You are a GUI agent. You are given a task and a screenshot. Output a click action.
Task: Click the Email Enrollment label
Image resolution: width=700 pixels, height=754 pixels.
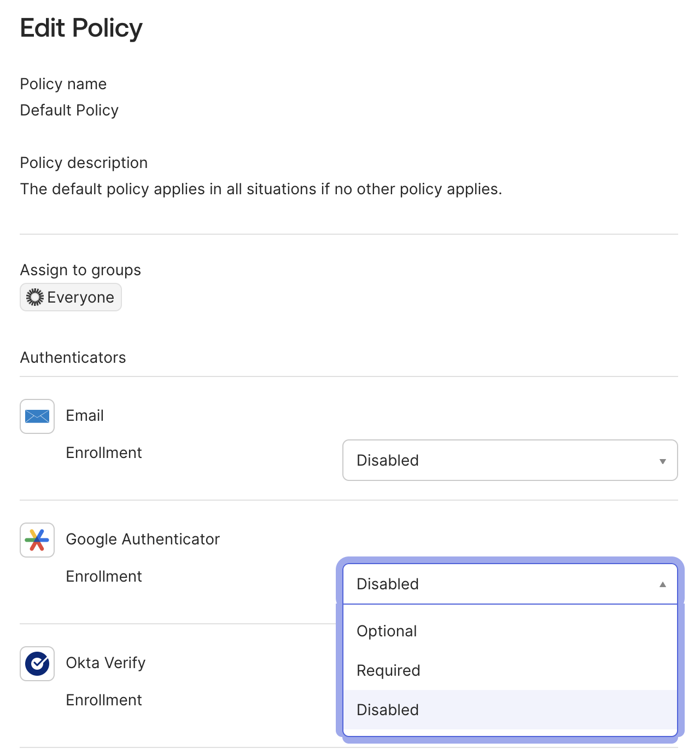click(104, 453)
